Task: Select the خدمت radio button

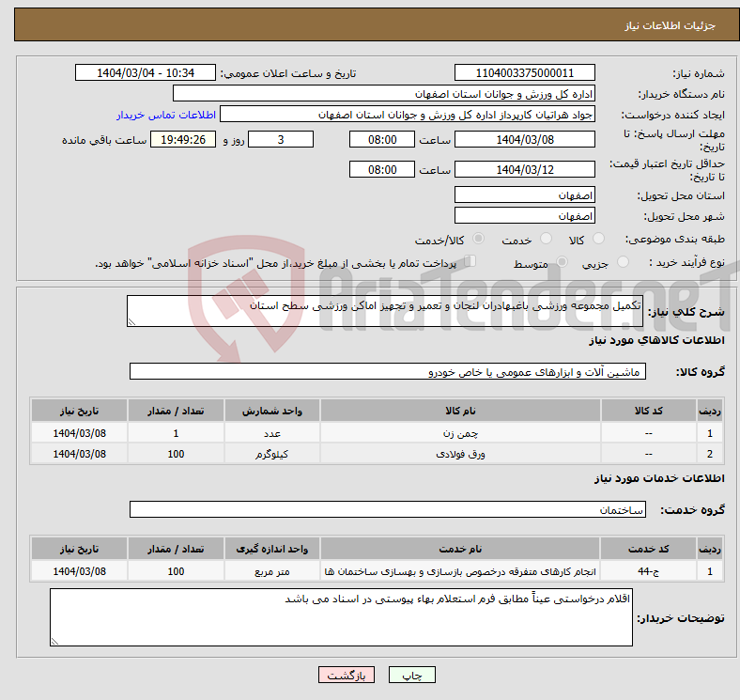Action: [x=546, y=239]
